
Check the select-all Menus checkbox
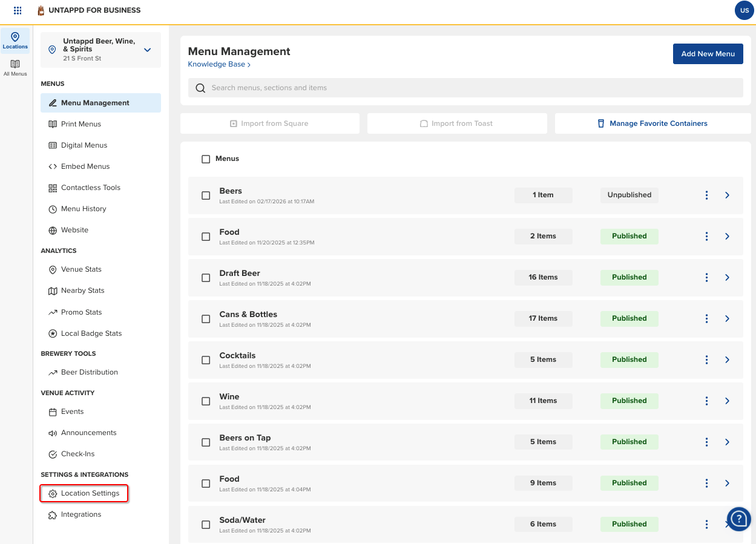pos(206,159)
